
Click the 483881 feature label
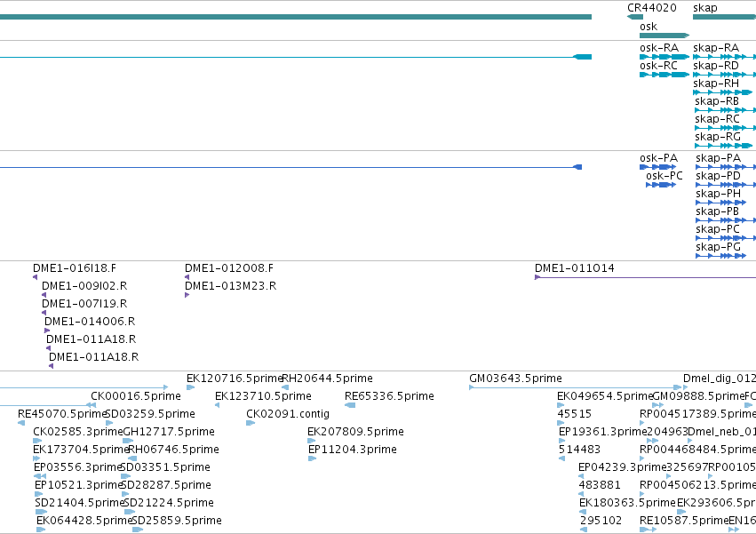600,485
